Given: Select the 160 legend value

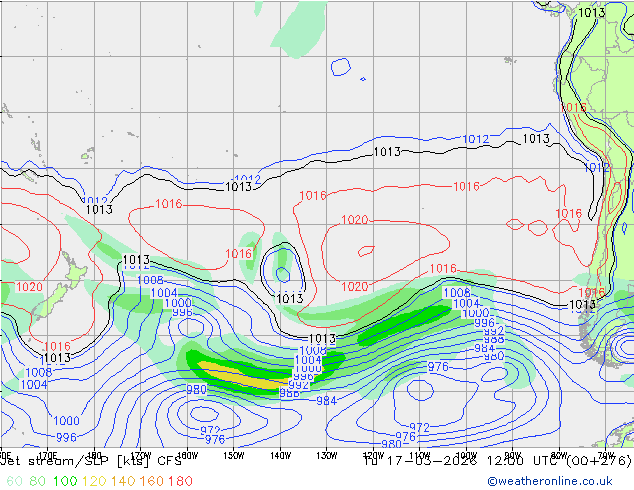Looking at the screenshot, I should [152, 481].
